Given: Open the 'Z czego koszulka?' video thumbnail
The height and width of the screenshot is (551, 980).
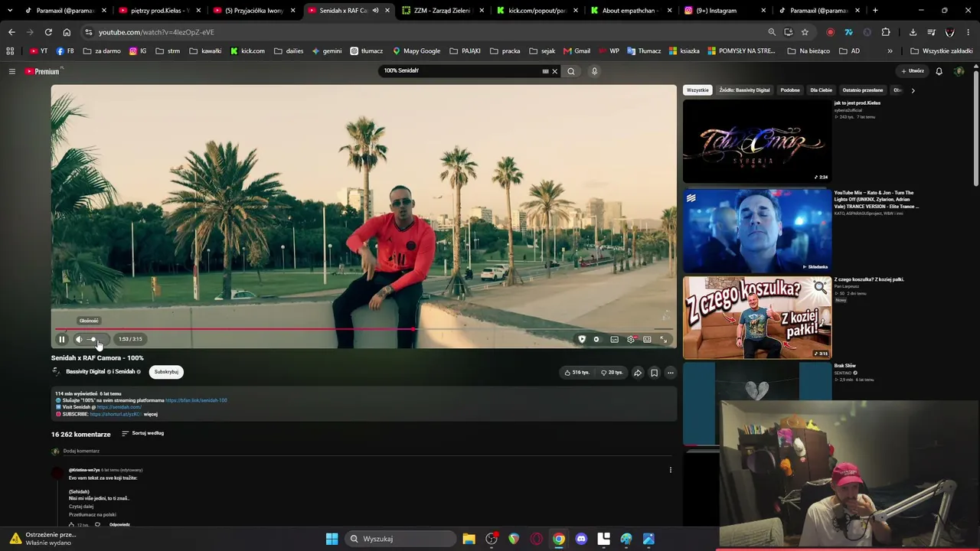Looking at the screenshot, I should coord(756,318).
